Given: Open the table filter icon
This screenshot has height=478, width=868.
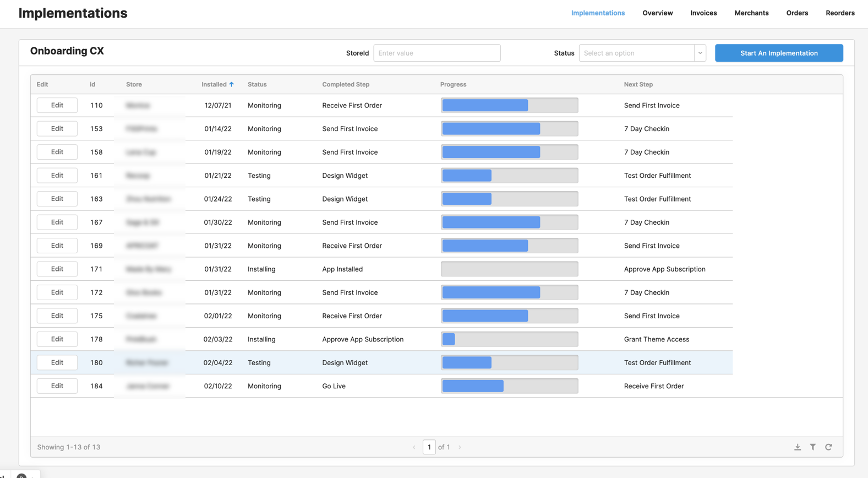Looking at the screenshot, I should [813, 447].
